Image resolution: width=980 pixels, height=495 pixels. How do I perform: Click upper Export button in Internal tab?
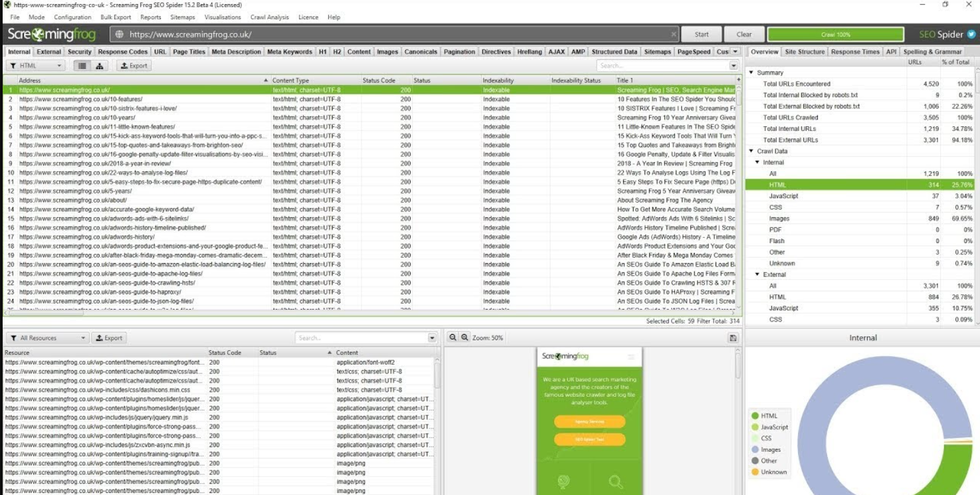(x=134, y=66)
